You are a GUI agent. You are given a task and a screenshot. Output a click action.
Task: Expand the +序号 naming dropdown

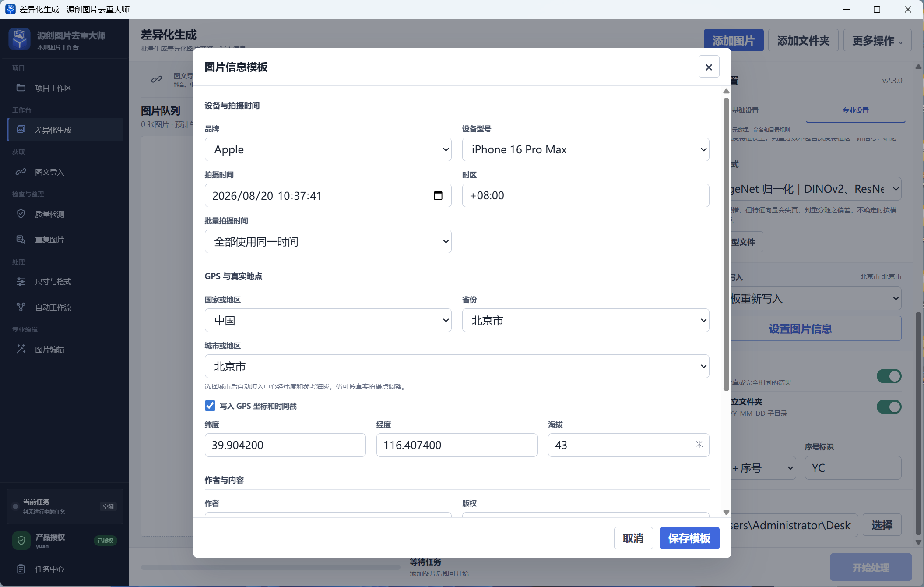(763, 468)
